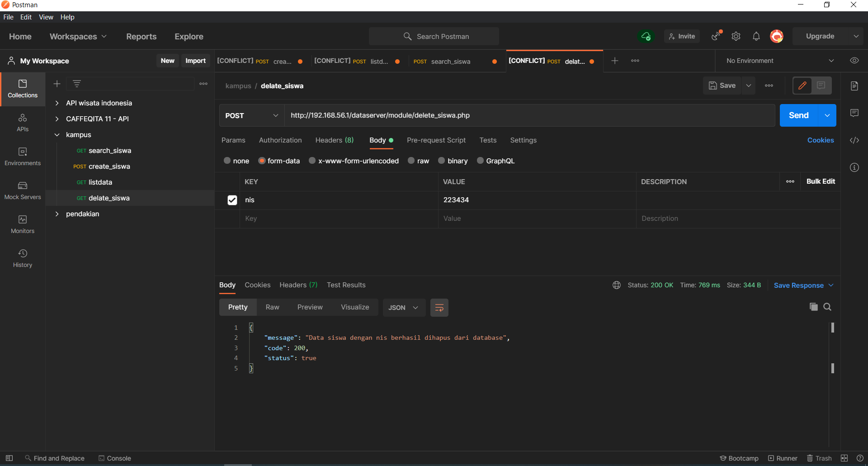
Task: Switch to the Authorization tab
Action: [x=280, y=140]
